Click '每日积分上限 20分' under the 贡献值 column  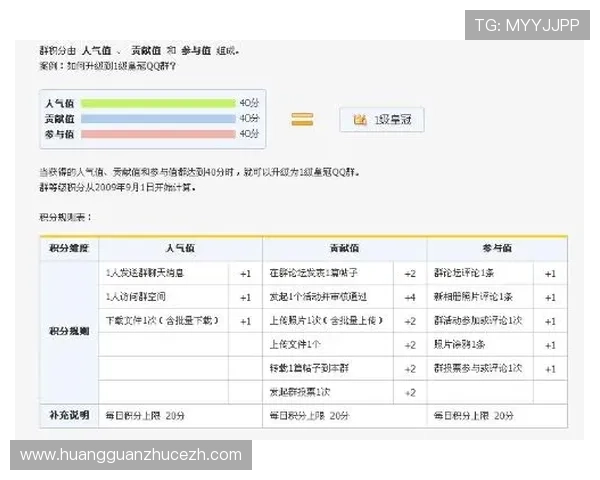pyautogui.click(x=309, y=416)
